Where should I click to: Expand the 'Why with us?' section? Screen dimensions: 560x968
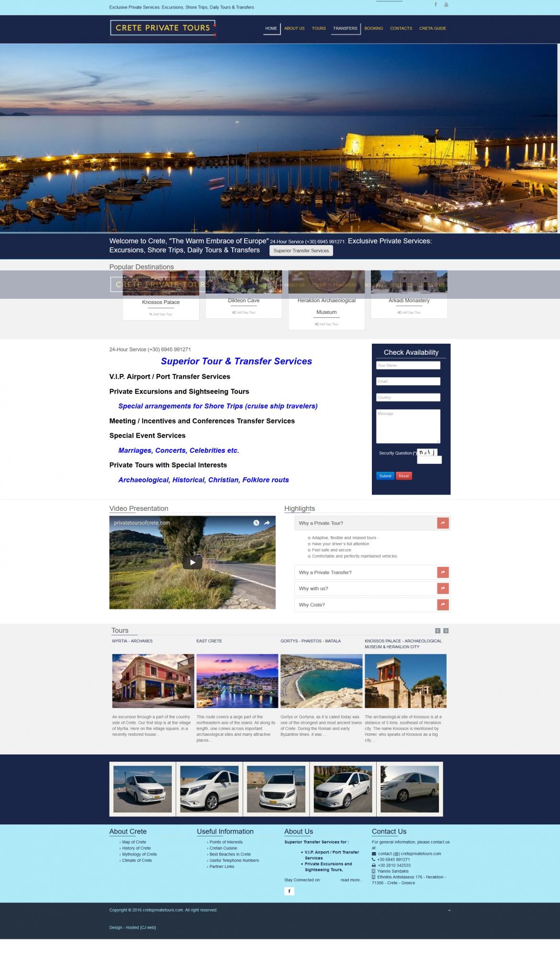pos(443,588)
